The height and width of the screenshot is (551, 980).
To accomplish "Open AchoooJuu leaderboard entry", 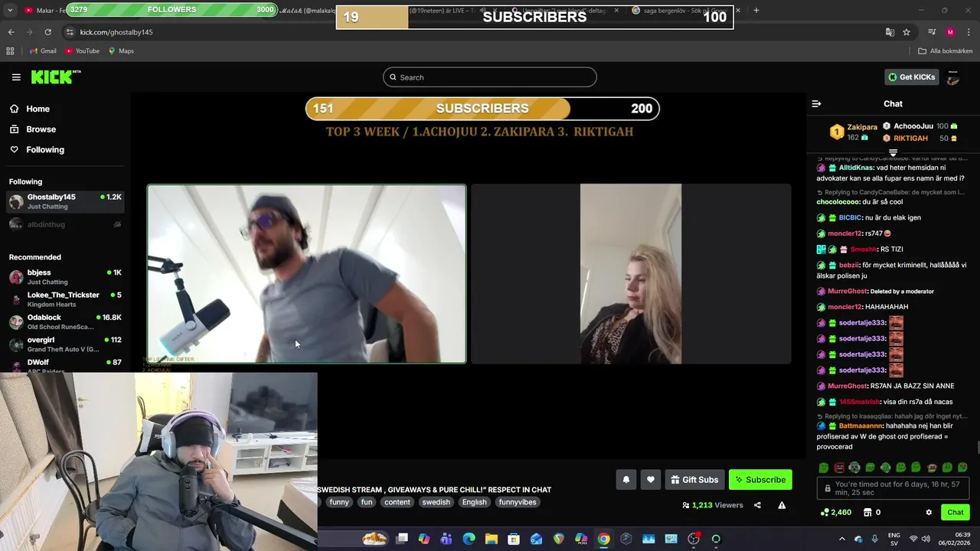I will click(x=920, y=126).
